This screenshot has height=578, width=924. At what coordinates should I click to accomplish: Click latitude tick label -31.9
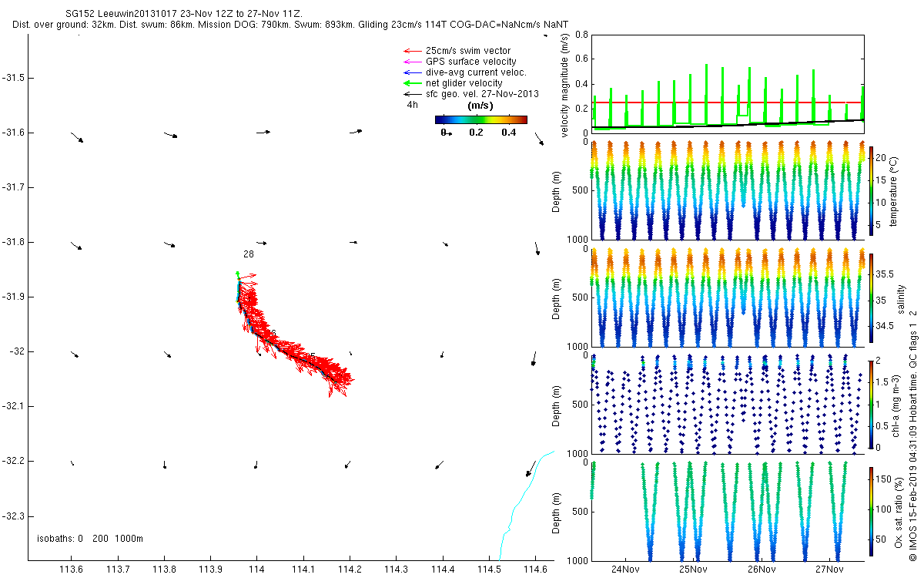[14, 297]
